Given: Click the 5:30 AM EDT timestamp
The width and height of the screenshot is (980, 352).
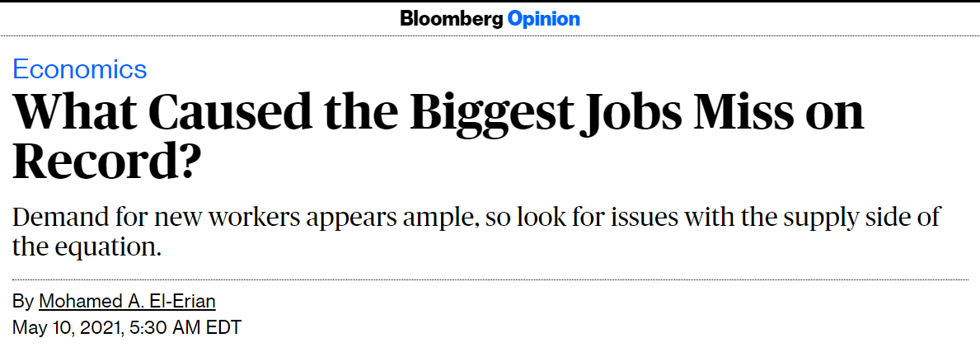Looking at the screenshot, I should pos(185,327).
